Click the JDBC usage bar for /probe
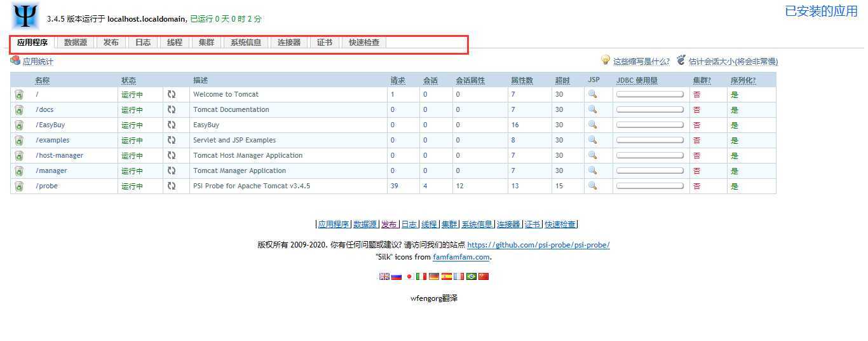Viewport: 868px width, 341px height. [x=650, y=186]
